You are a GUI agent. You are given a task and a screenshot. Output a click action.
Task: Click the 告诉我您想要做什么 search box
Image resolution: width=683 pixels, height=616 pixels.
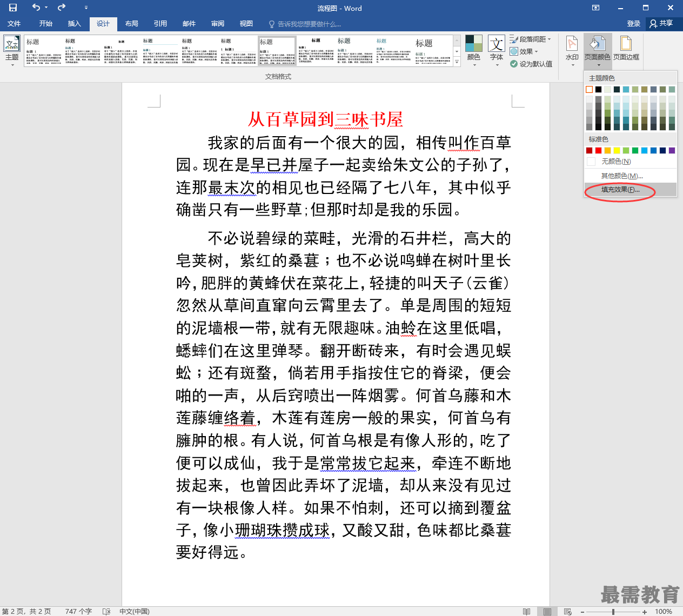[x=305, y=24]
